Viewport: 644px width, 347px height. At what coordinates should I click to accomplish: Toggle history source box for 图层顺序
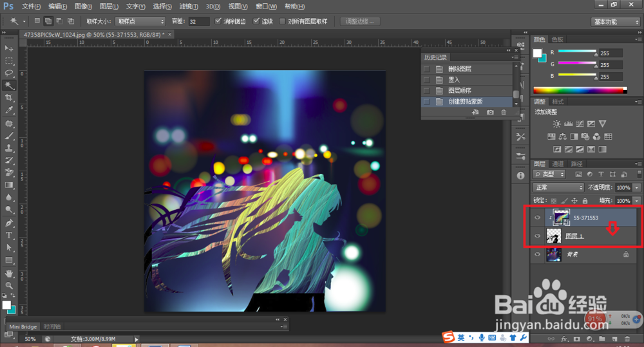(427, 90)
